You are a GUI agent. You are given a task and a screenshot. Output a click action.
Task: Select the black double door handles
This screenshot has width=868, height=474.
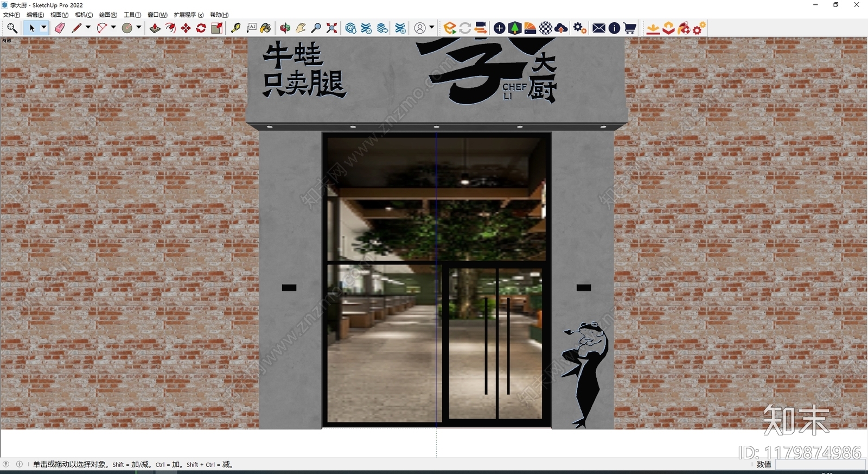[497, 345]
